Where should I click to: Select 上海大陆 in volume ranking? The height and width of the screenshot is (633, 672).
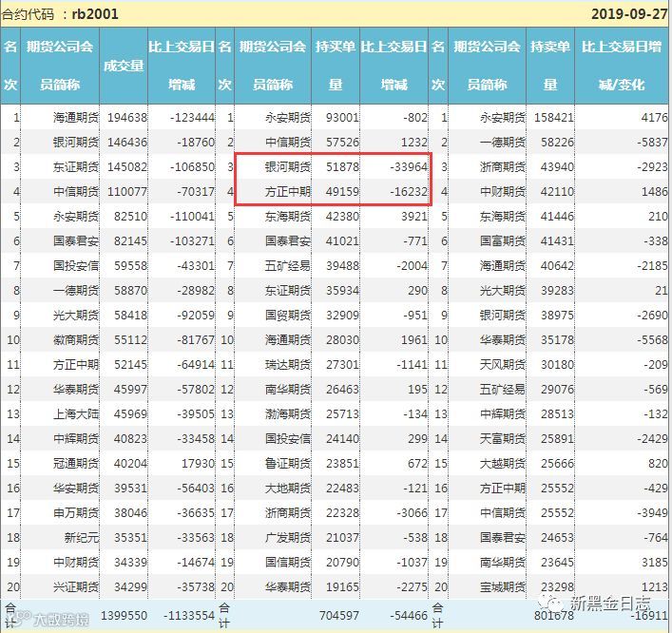click(x=76, y=414)
